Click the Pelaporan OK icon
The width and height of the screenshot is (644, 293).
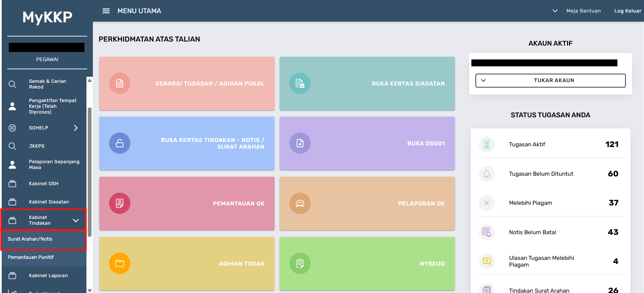point(300,203)
